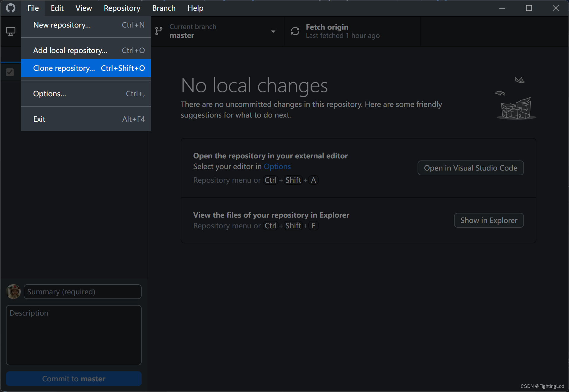
Task: Click the Fetch origin sync arrows icon
Action: click(x=295, y=31)
